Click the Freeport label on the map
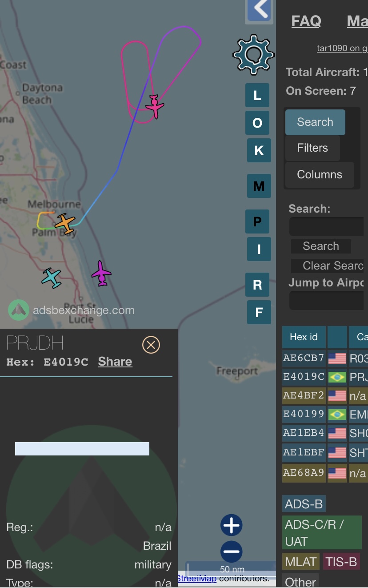Screen dimensions: 368x588 (237, 371)
